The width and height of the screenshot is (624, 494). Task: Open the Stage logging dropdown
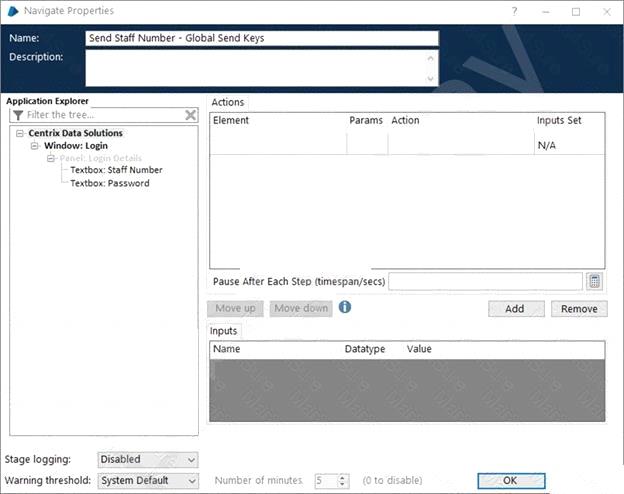(148, 459)
